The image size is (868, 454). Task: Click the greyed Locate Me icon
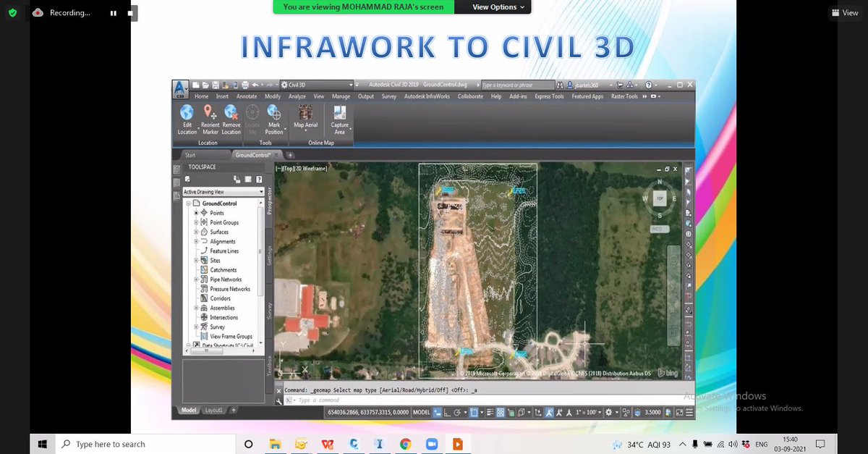pos(252,112)
